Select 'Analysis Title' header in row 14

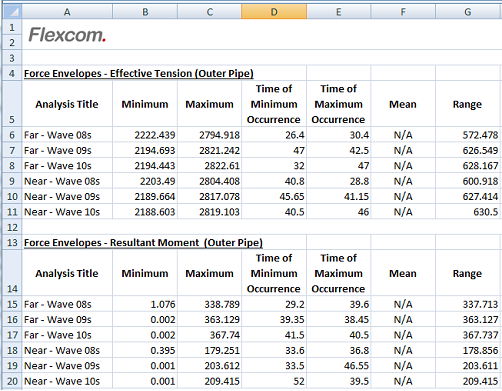tap(67, 273)
